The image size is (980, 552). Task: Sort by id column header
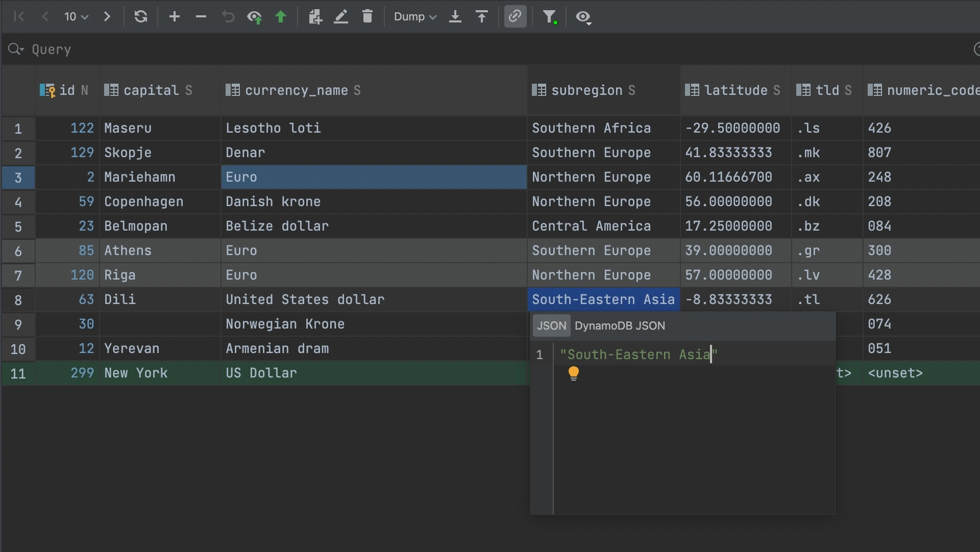pos(67,90)
